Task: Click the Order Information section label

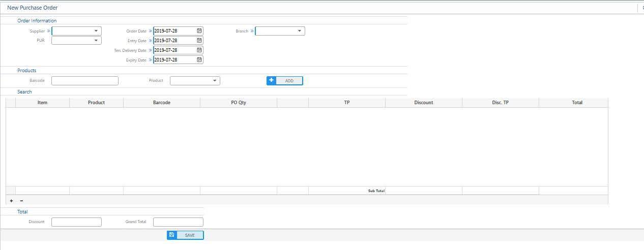Action: click(x=37, y=21)
